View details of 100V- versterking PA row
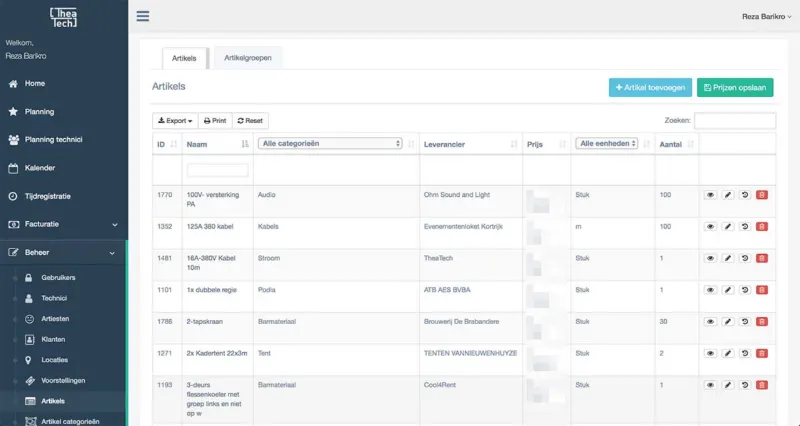800x426 pixels. 710,195
